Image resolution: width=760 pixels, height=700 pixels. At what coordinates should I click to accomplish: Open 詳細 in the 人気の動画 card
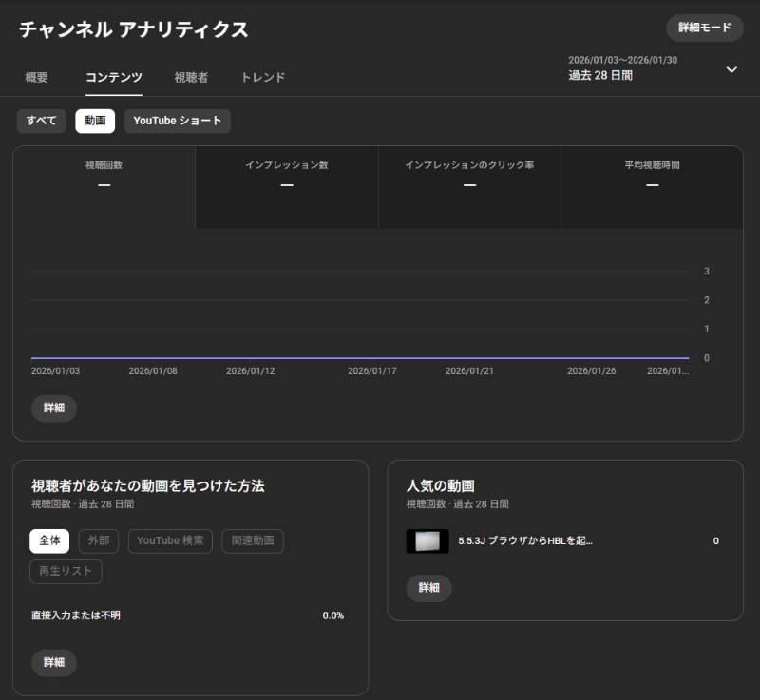click(429, 588)
